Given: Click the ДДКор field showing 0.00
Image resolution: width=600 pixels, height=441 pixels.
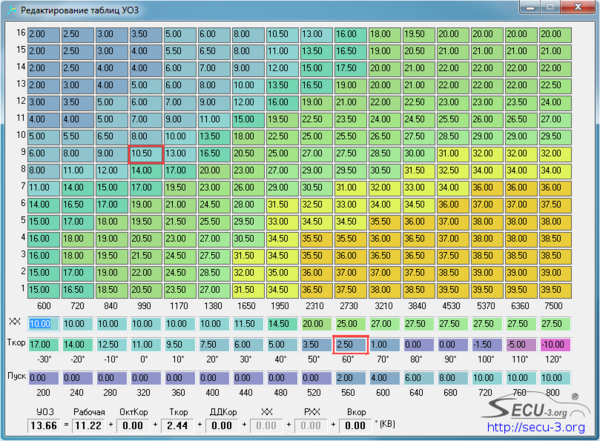Looking at the screenshot, I should (x=222, y=425).
